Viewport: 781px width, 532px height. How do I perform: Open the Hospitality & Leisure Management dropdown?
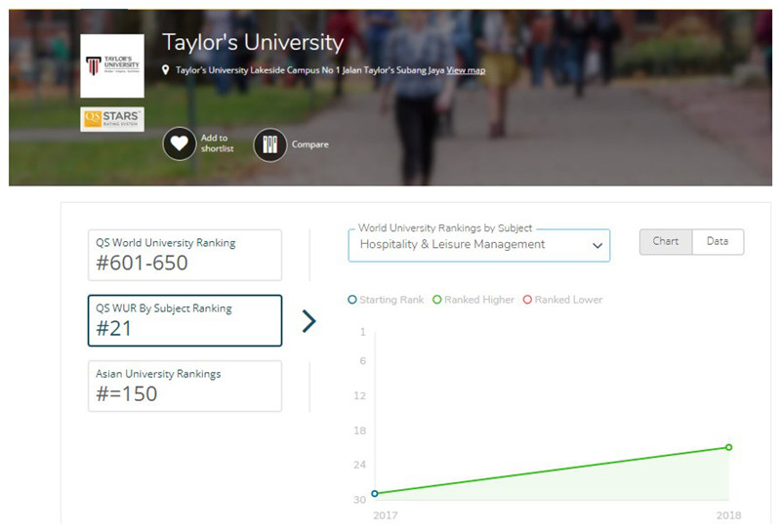tap(479, 245)
